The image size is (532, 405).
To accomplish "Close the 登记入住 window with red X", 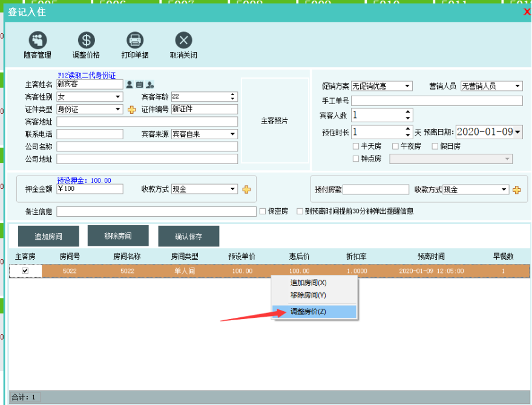I will pyautogui.click(x=527, y=12).
